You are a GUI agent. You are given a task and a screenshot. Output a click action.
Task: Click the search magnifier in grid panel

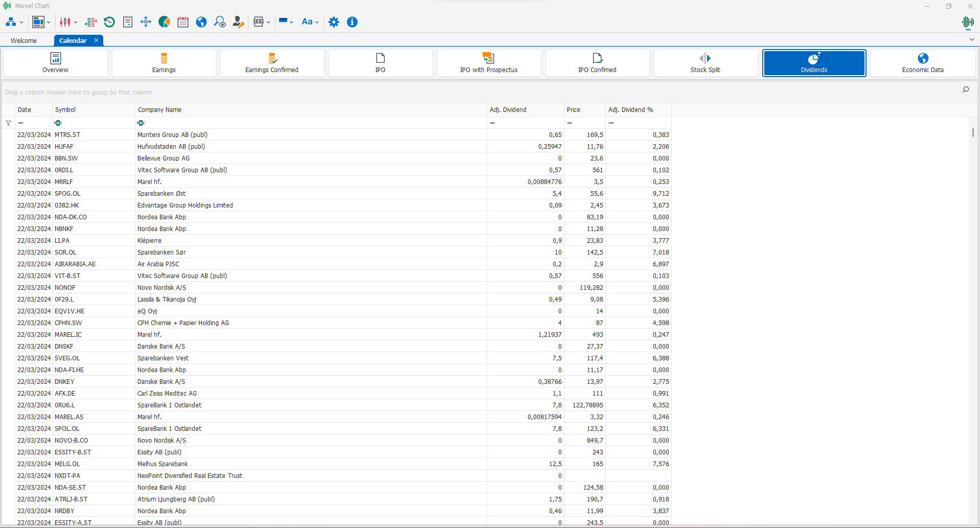966,89
